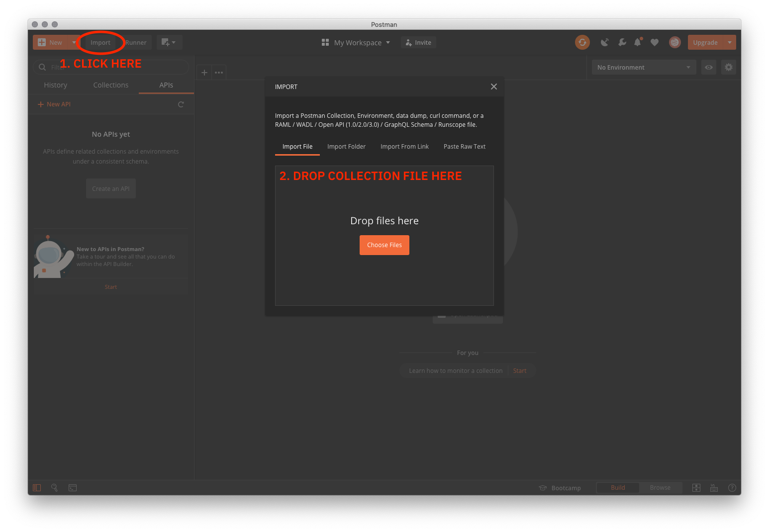
Task: Open the Postman console icon
Action: (x=73, y=488)
